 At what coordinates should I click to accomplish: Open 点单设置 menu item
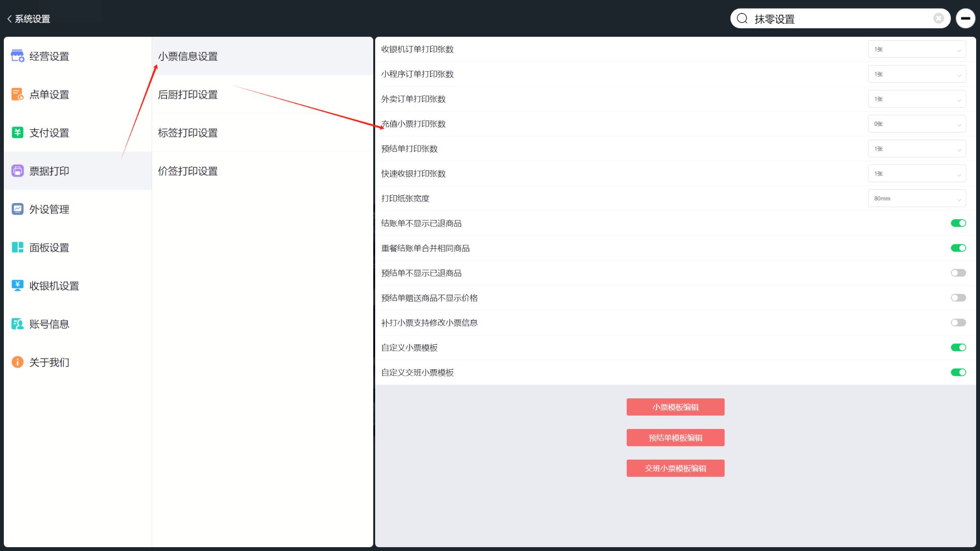click(x=78, y=94)
